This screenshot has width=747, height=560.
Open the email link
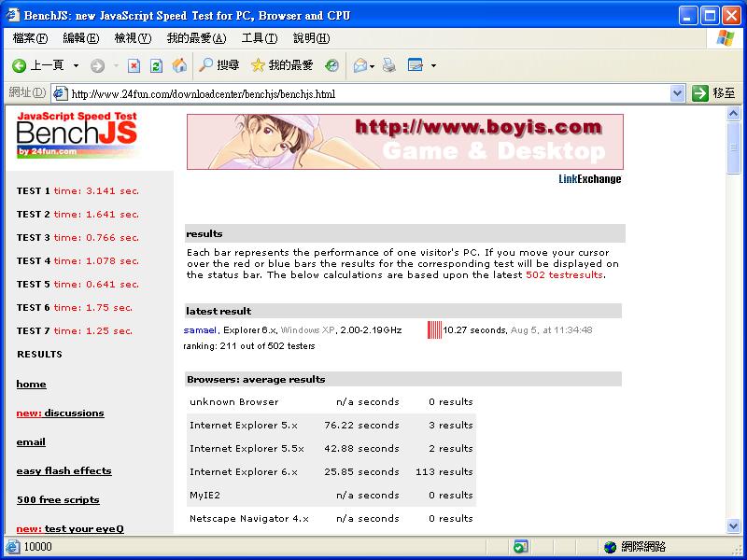(31, 442)
